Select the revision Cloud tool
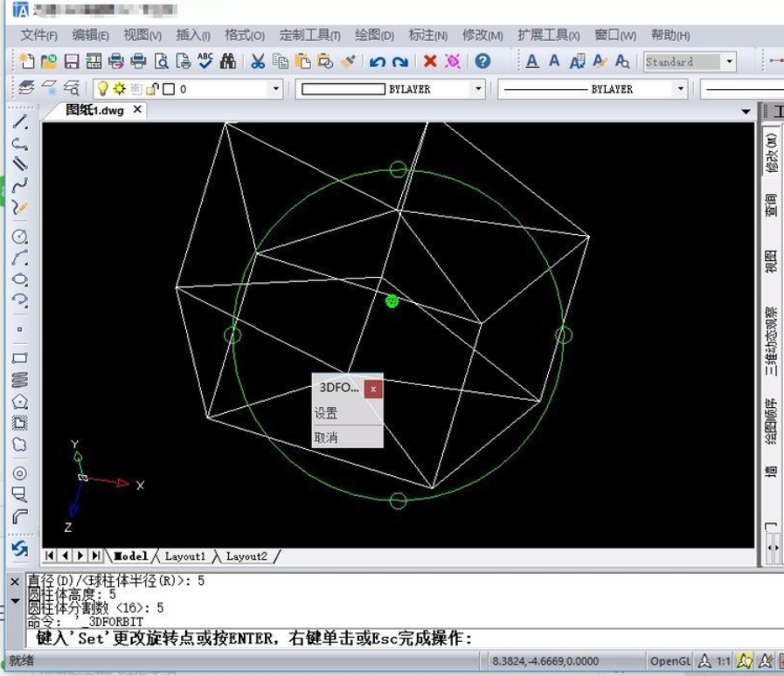Image resolution: width=784 pixels, height=676 pixels. tap(20, 445)
